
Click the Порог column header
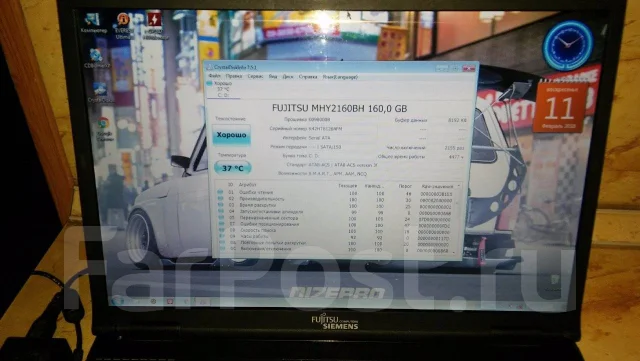(x=405, y=186)
